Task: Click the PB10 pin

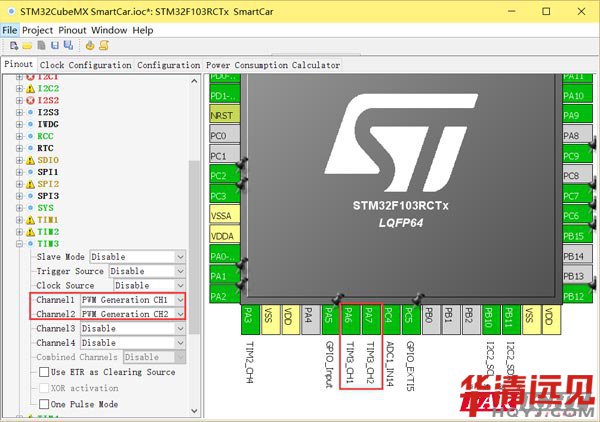Action: tap(490, 319)
